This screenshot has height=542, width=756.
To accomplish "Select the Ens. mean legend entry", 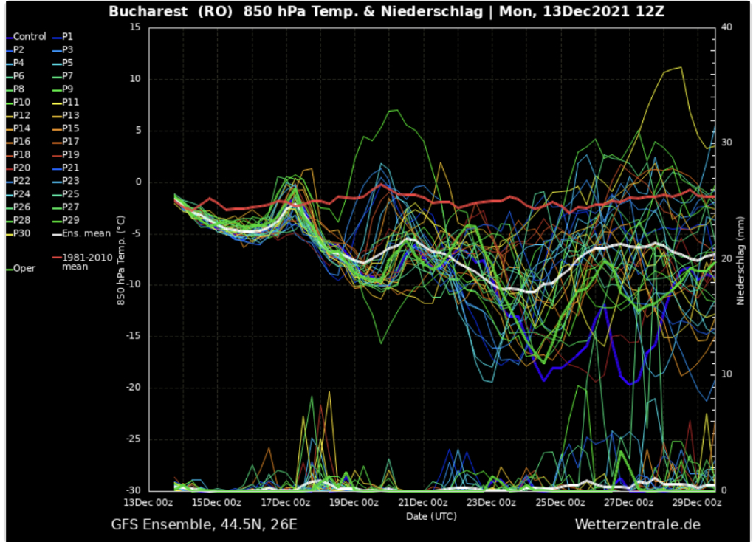I will [86, 233].
